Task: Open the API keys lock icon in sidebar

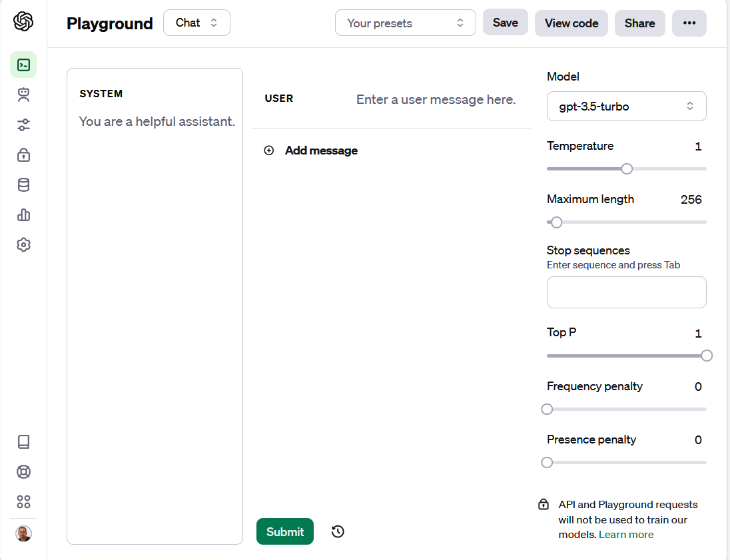Action: click(x=23, y=154)
